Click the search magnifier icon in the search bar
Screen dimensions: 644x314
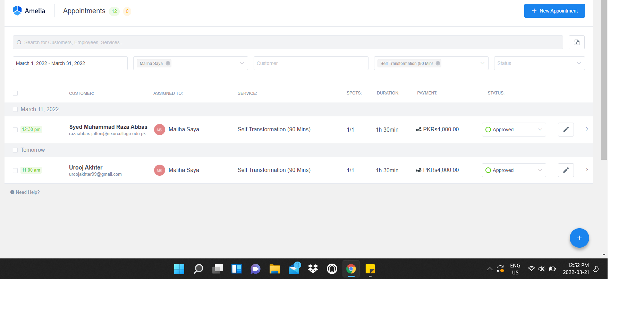click(19, 42)
